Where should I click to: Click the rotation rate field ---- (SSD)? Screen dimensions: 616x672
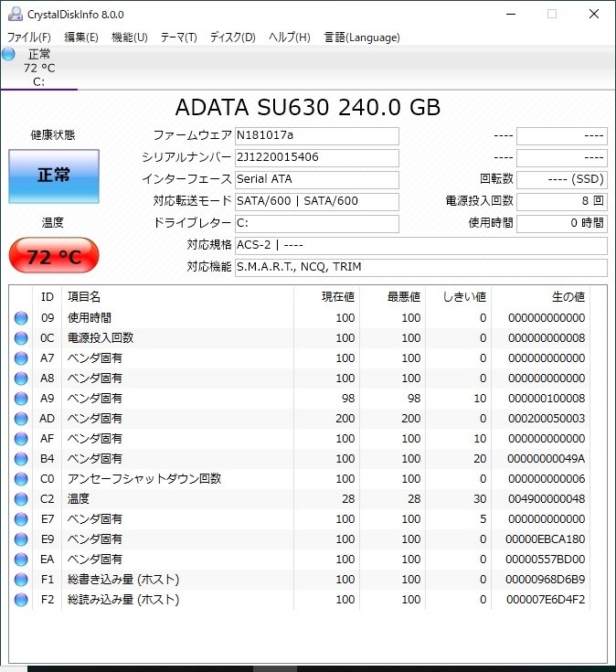[x=562, y=179]
